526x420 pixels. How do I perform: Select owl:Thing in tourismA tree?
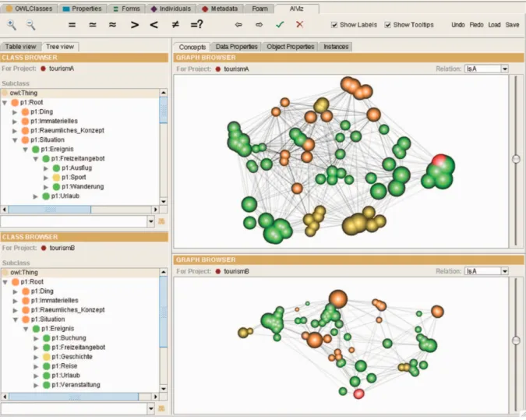23,94
